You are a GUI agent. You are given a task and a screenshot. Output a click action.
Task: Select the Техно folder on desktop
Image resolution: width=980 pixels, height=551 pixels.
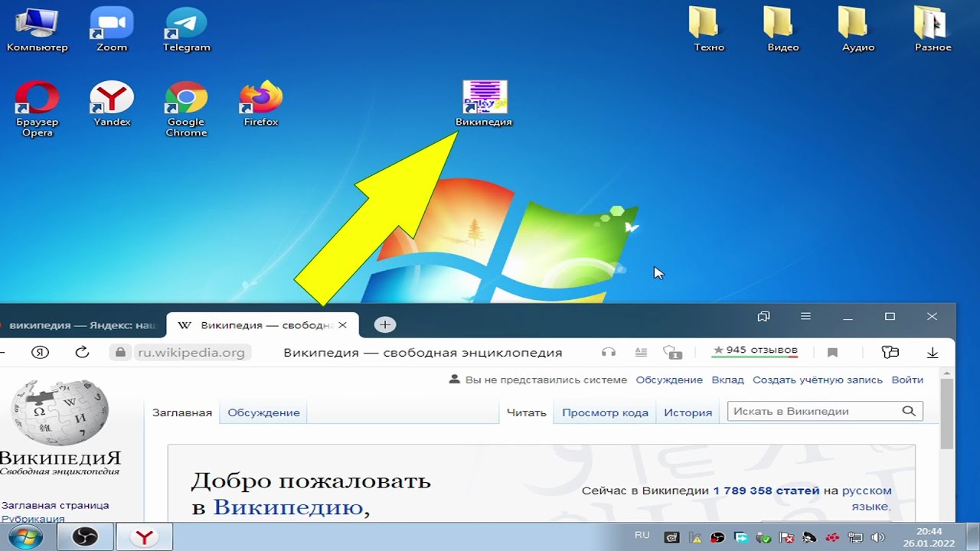[x=709, y=31]
